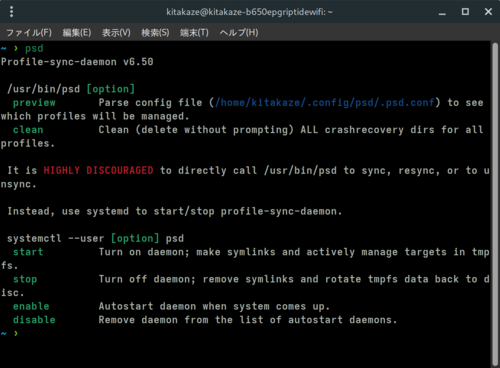This screenshot has width=500, height=368.
Task: Open the ヘルプ(H) menu
Action: point(239,33)
